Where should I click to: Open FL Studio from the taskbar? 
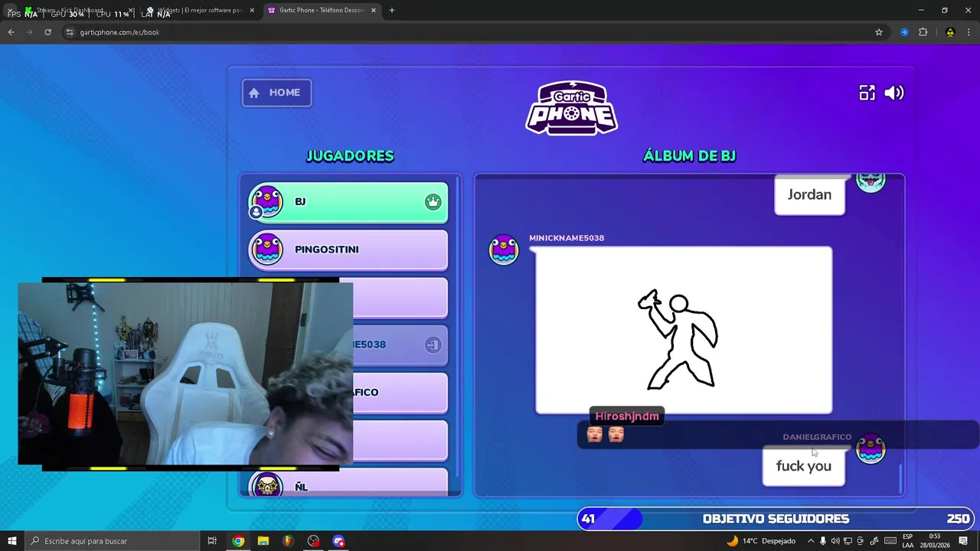click(288, 541)
